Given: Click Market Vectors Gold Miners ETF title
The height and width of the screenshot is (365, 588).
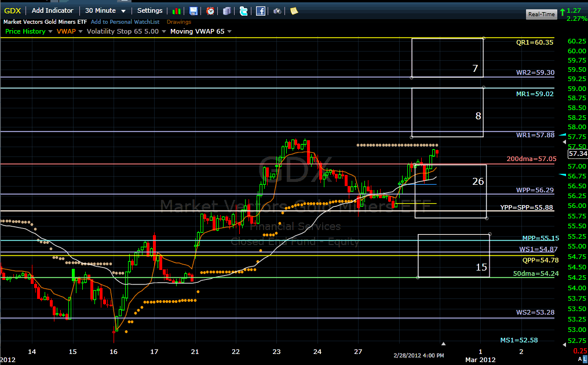Looking at the screenshot, I should pos(45,22).
